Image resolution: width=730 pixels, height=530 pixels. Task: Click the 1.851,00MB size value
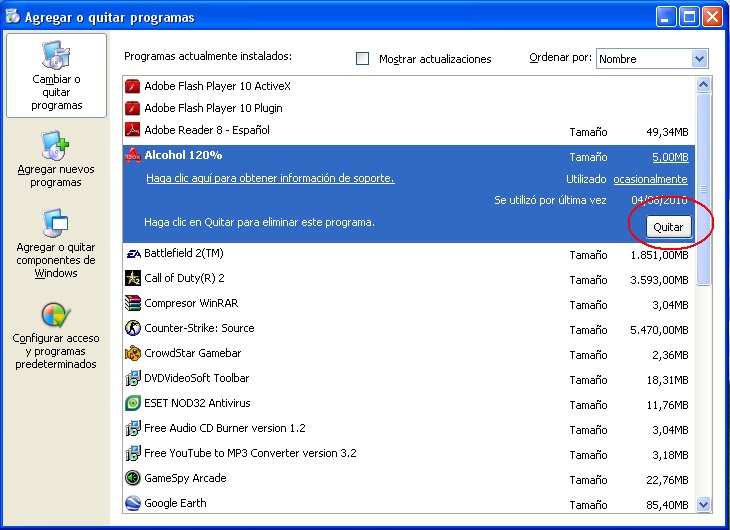[659, 255]
